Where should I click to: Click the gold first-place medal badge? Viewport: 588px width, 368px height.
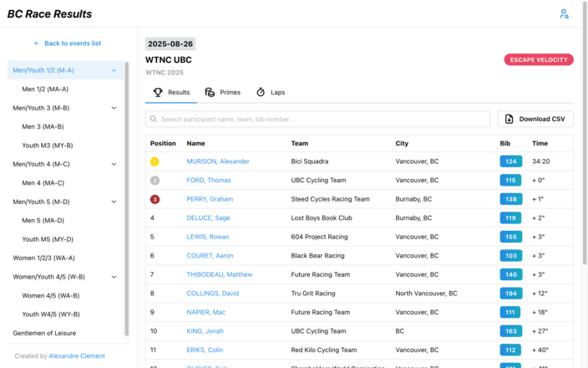tap(154, 161)
